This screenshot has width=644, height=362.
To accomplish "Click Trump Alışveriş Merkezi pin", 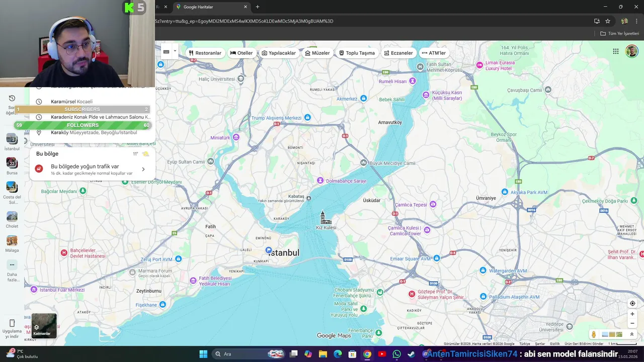I will 307,117.
